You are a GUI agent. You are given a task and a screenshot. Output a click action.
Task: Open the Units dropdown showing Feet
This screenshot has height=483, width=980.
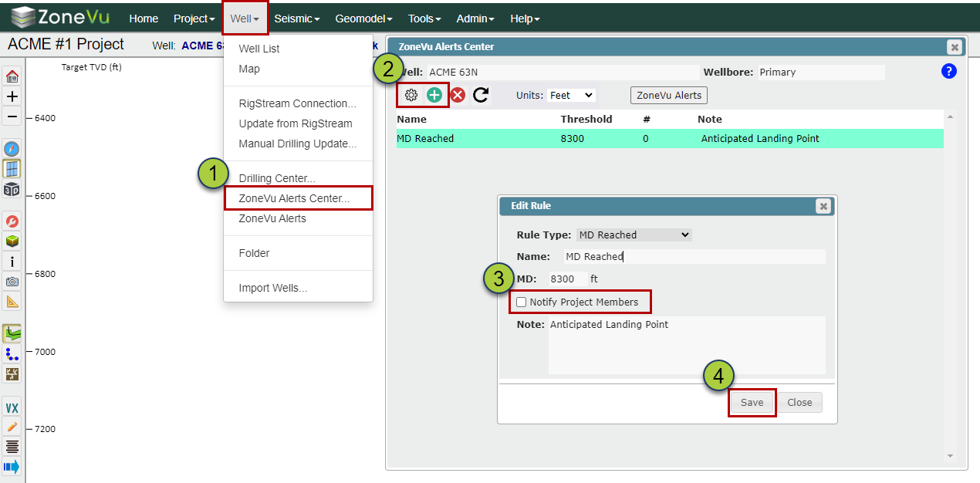coord(571,95)
